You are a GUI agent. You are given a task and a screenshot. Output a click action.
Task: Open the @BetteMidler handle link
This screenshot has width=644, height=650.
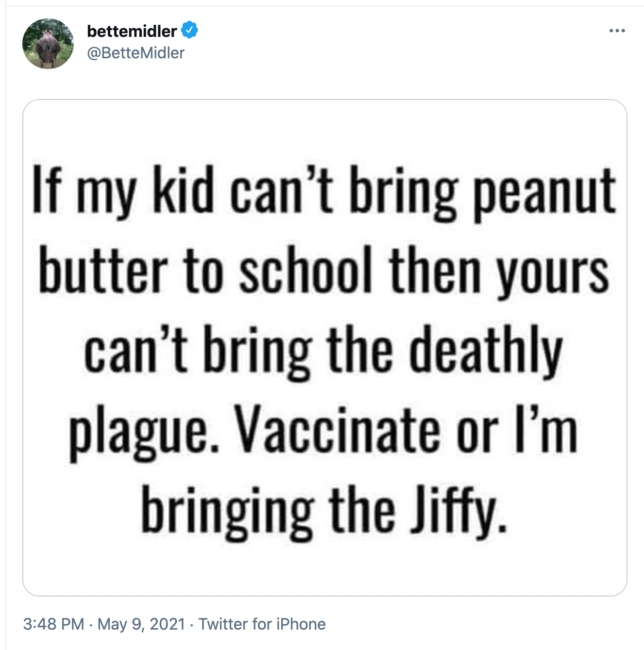coord(136,52)
